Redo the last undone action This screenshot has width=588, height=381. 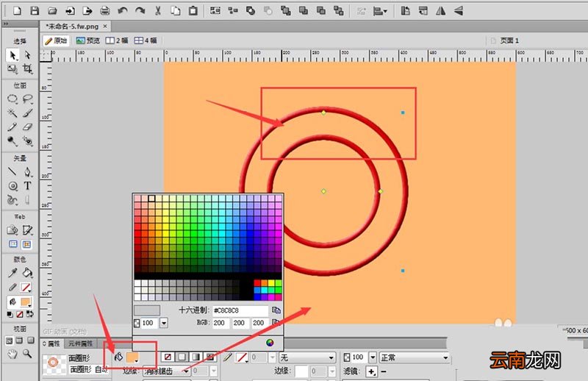point(140,11)
